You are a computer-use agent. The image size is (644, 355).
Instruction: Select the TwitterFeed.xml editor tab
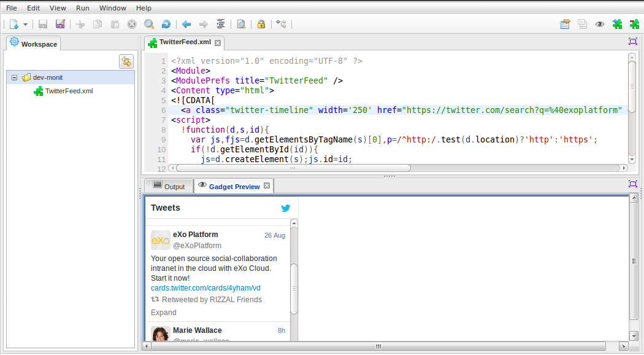(185, 42)
